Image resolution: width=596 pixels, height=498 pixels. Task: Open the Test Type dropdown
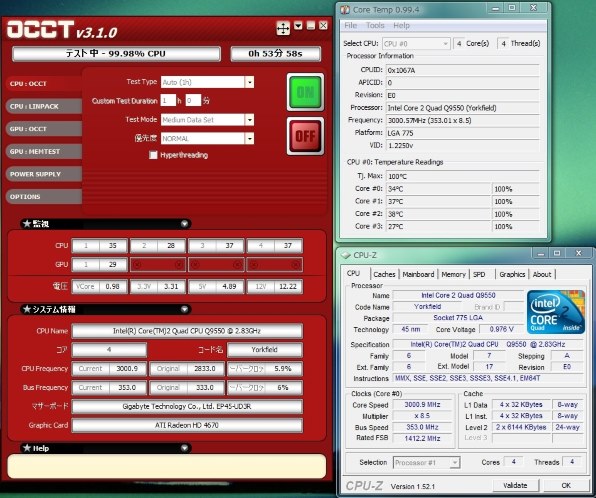[x=249, y=82]
